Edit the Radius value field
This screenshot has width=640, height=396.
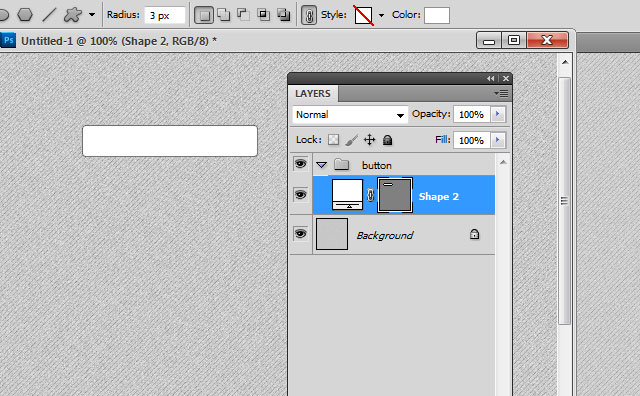[164, 16]
